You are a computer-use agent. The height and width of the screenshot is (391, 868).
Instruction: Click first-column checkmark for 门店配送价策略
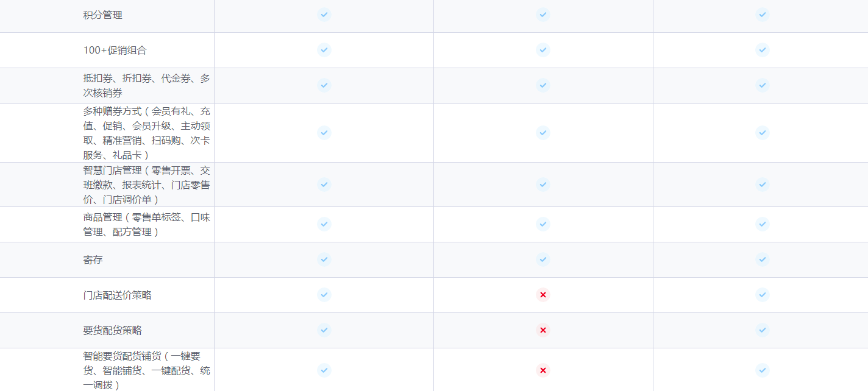(324, 295)
